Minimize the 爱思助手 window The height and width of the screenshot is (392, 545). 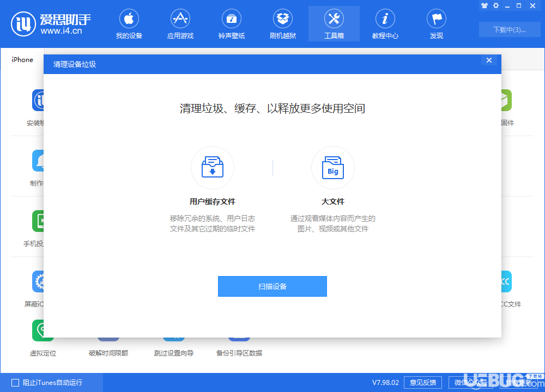pyautogui.click(x=507, y=5)
